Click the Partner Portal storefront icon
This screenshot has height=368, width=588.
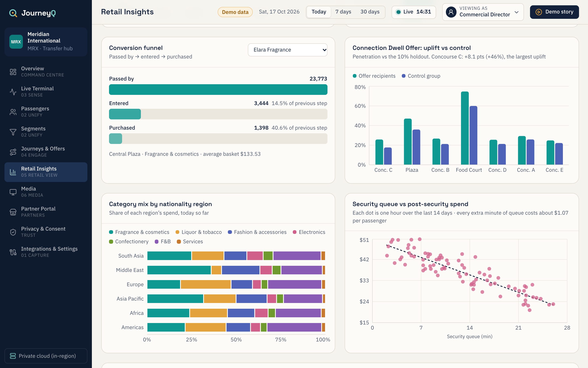point(13,212)
